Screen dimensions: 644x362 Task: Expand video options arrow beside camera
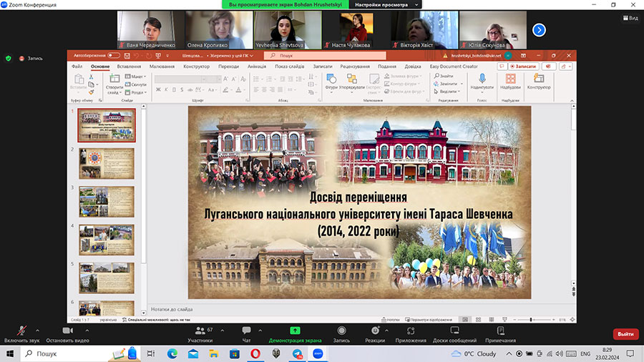pyautogui.click(x=88, y=330)
